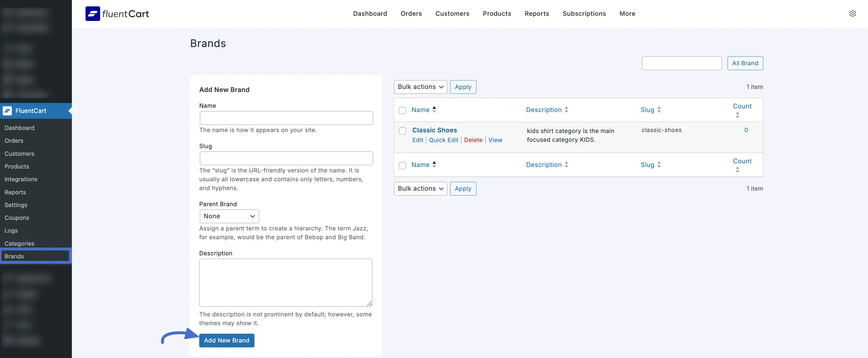Sort by Count using top header arrows
Screen dimensions: 868x358
(737, 115)
